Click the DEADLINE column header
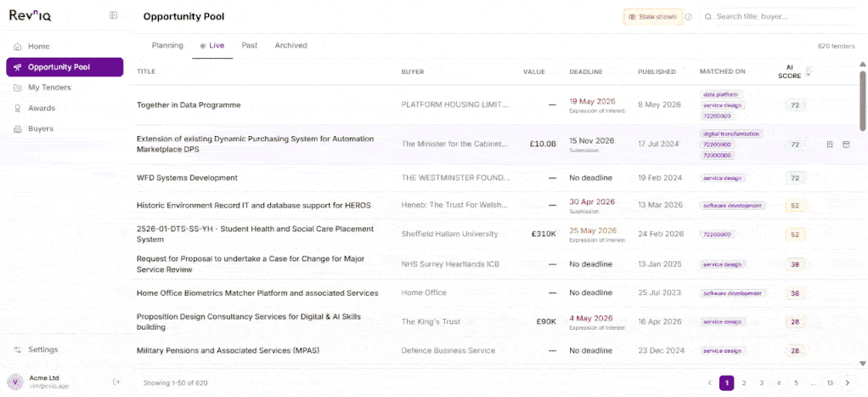 point(586,71)
